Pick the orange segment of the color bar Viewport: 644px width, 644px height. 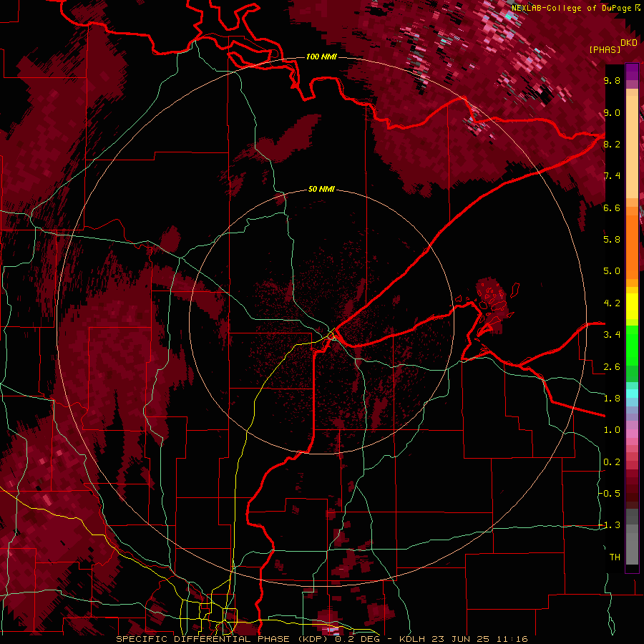point(632,247)
